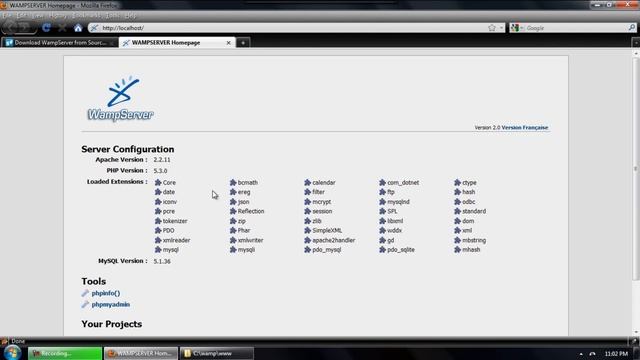
Task: Run search with the magnifier icon
Action: (632, 28)
